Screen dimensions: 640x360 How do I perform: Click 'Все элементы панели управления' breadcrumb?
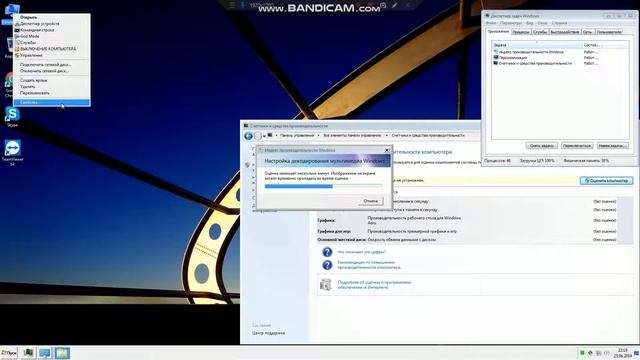click(x=352, y=136)
